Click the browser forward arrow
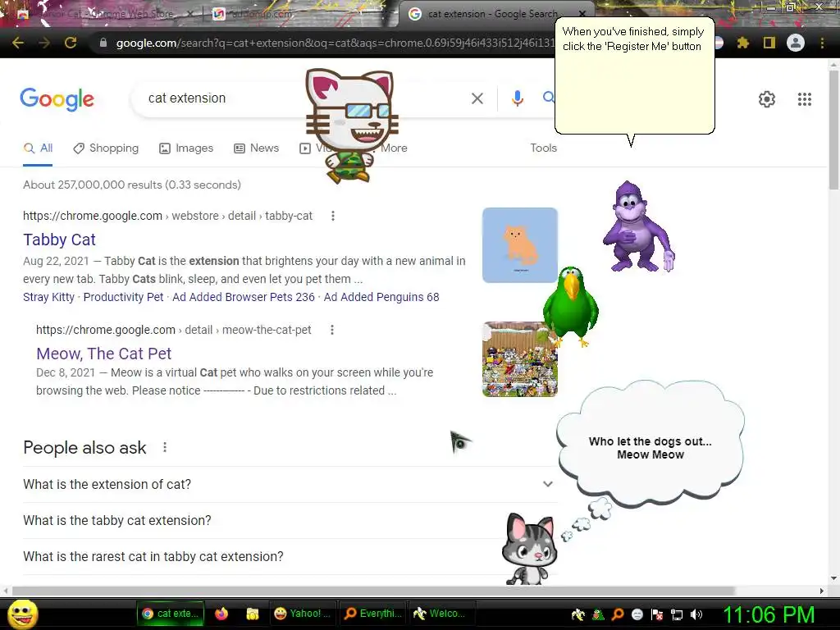The image size is (840, 630). click(44, 43)
